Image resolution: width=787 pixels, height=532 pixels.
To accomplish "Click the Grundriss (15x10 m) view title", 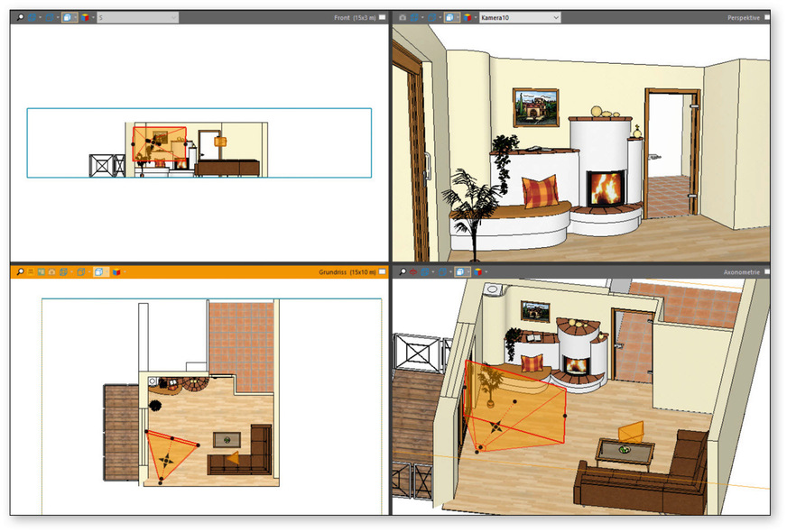I will [x=347, y=271].
